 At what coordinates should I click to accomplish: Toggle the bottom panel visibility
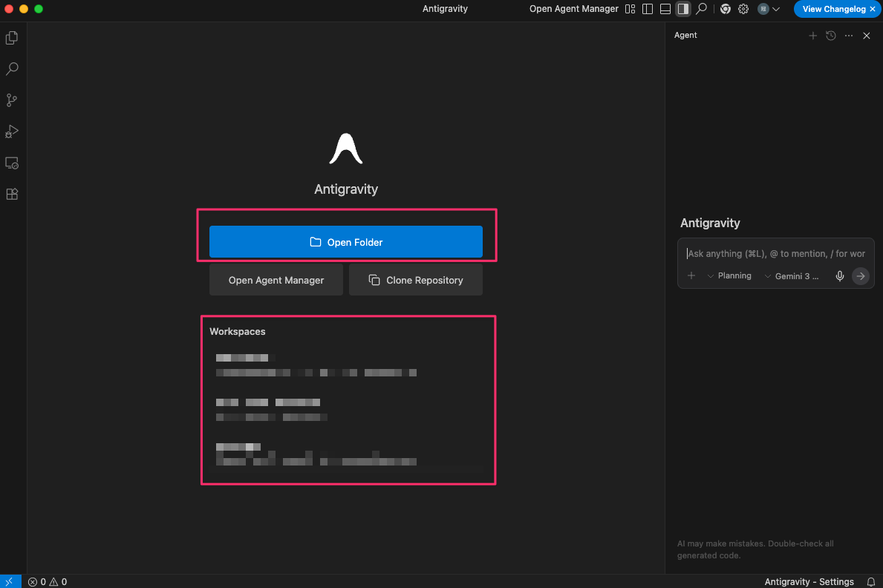[x=665, y=9]
